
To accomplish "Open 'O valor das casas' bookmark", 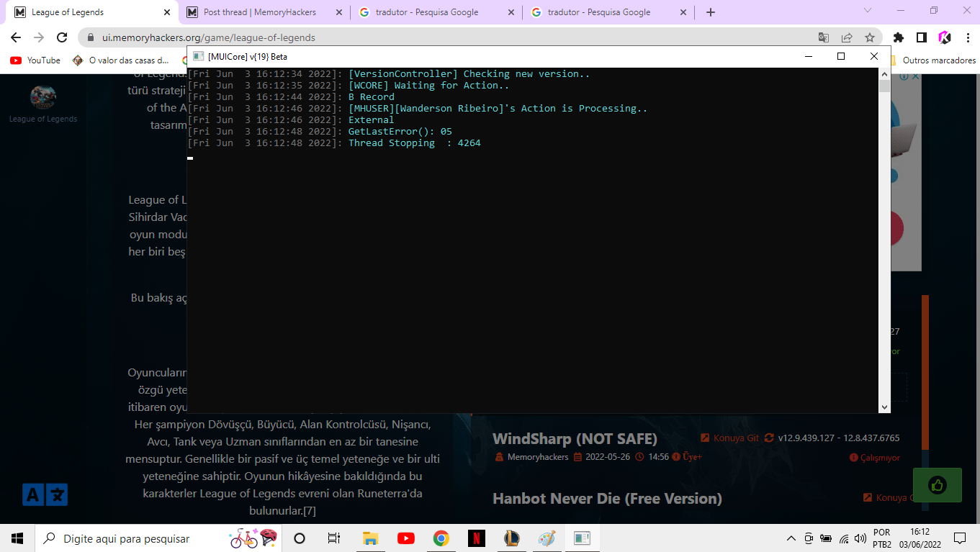I will (x=121, y=60).
